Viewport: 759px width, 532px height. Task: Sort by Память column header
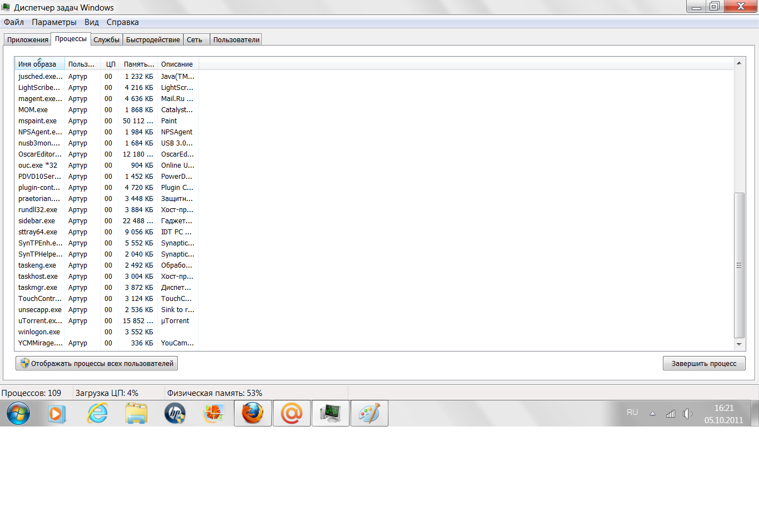coord(138,64)
